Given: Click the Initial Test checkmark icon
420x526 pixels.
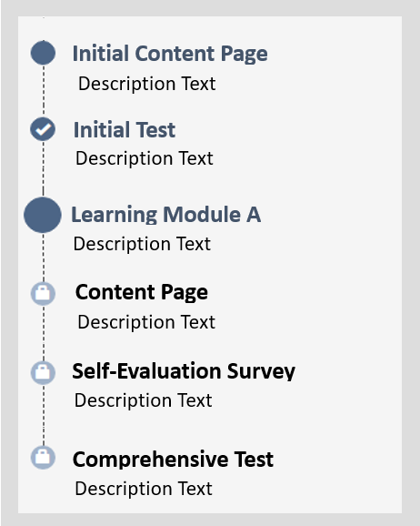Looking at the screenshot, I should [43, 129].
